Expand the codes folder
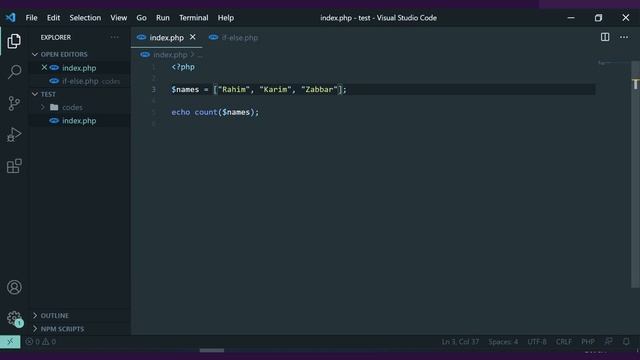The image size is (640, 360). [42, 107]
